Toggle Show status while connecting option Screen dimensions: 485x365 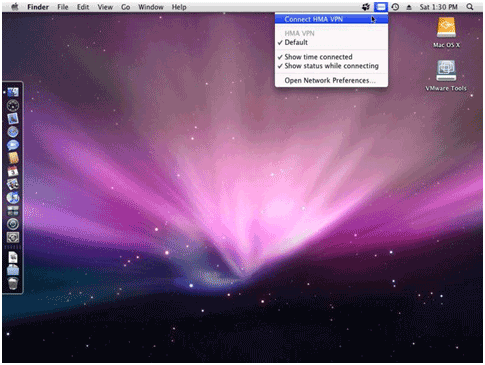(331, 66)
